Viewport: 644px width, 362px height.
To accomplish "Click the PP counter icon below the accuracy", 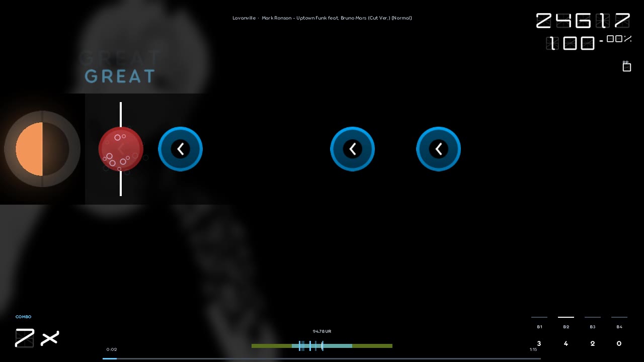I will pyautogui.click(x=626, y=66).
